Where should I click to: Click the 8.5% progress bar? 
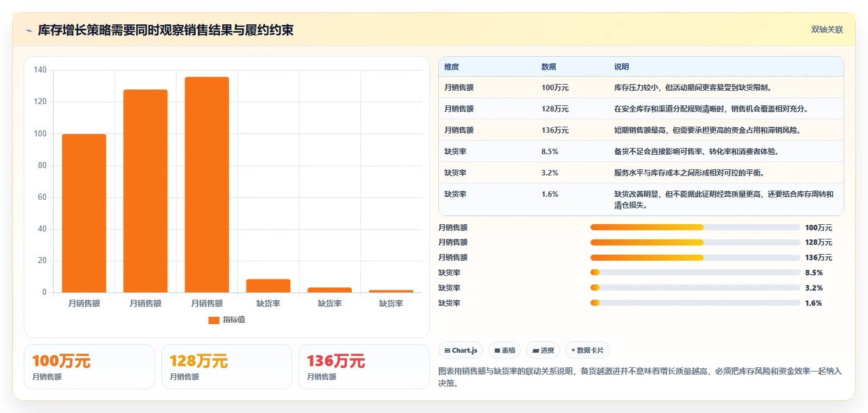695,273
